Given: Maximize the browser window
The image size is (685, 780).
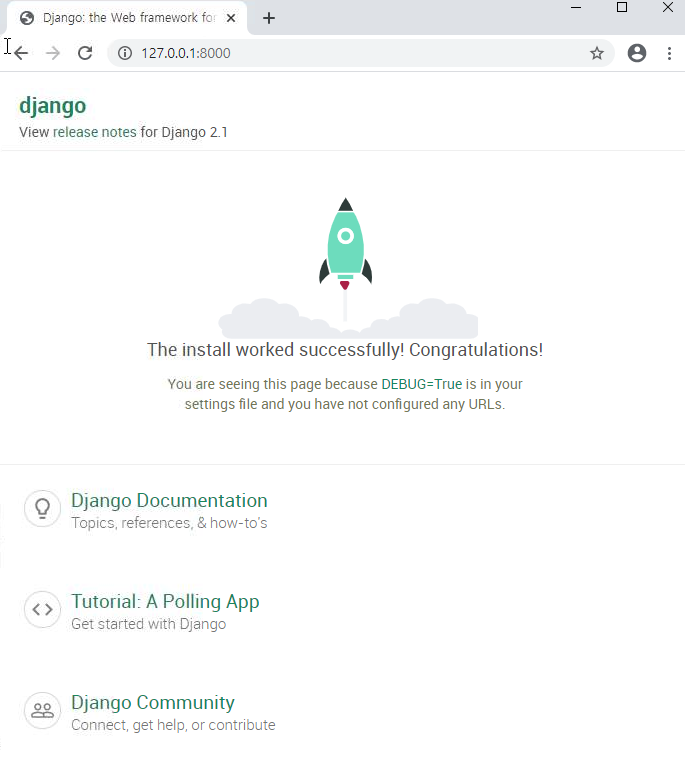Looking at the screenshot, I should (622, 7).
